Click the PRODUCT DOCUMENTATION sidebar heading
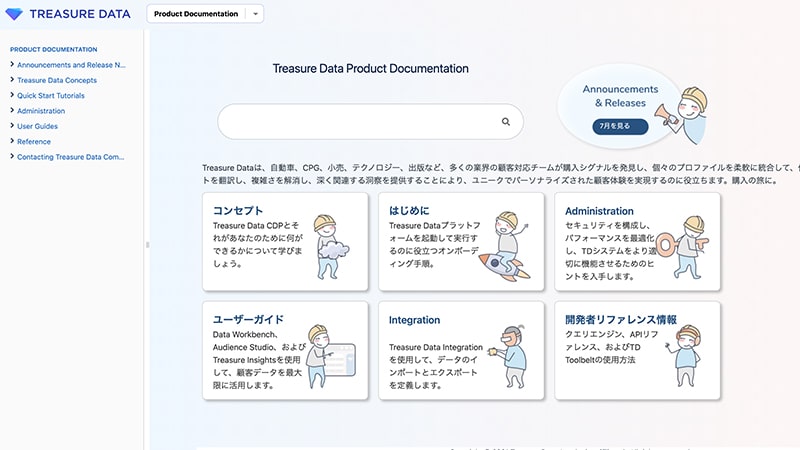The width and height of the screenshot is (800, 450). click(54, 49)
